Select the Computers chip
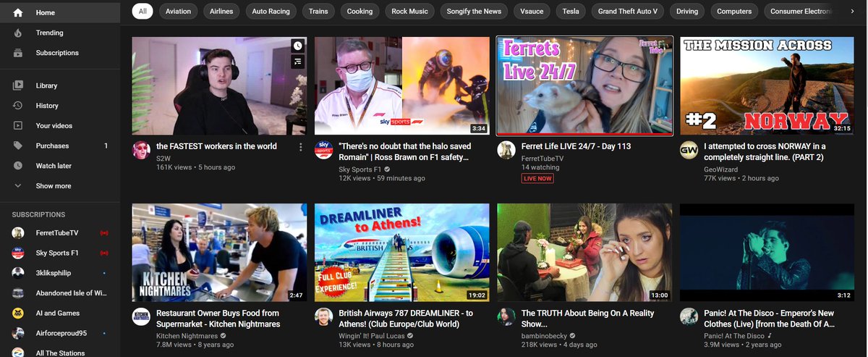 tap(733, 12)
